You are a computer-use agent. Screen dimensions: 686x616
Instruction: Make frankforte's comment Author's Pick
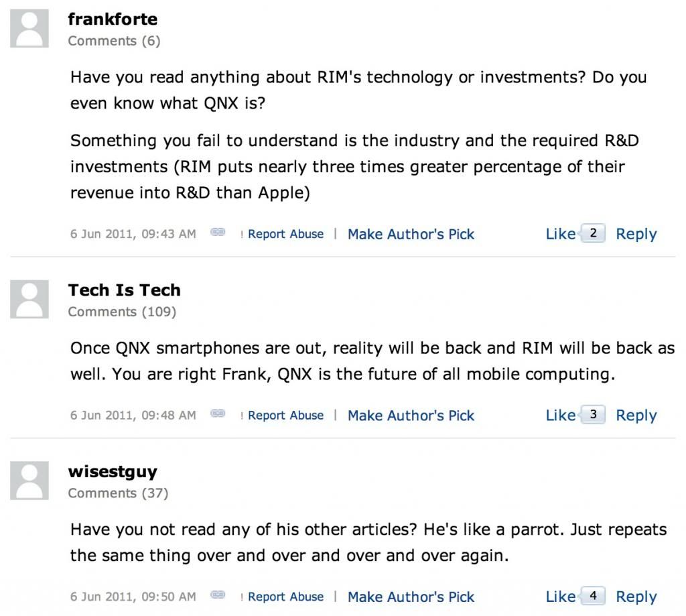[411, 234]
